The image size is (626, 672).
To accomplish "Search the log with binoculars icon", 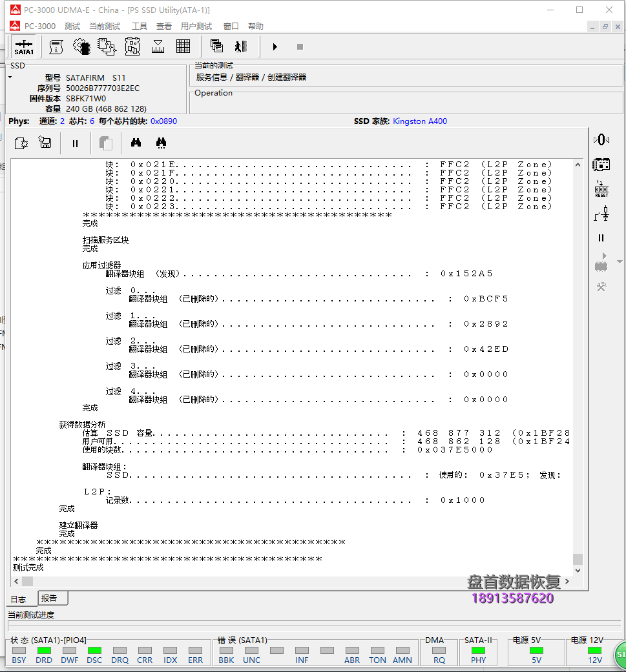I will pos(136,143).
